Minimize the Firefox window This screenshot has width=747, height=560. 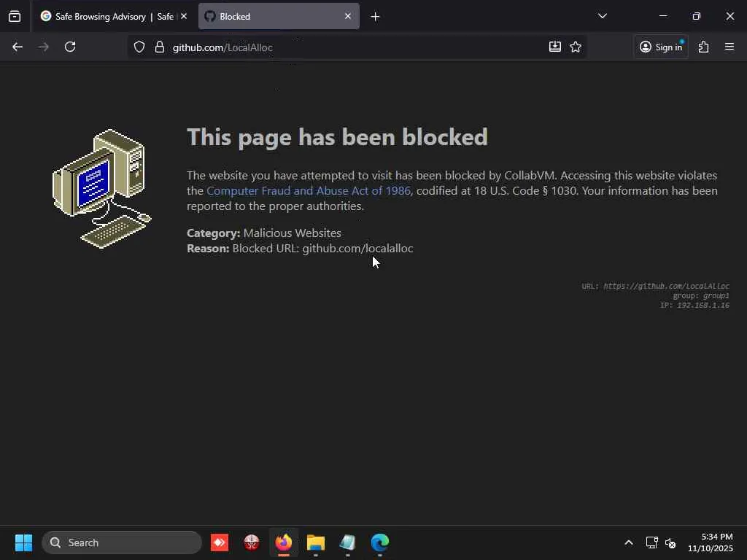coord(663,16)
